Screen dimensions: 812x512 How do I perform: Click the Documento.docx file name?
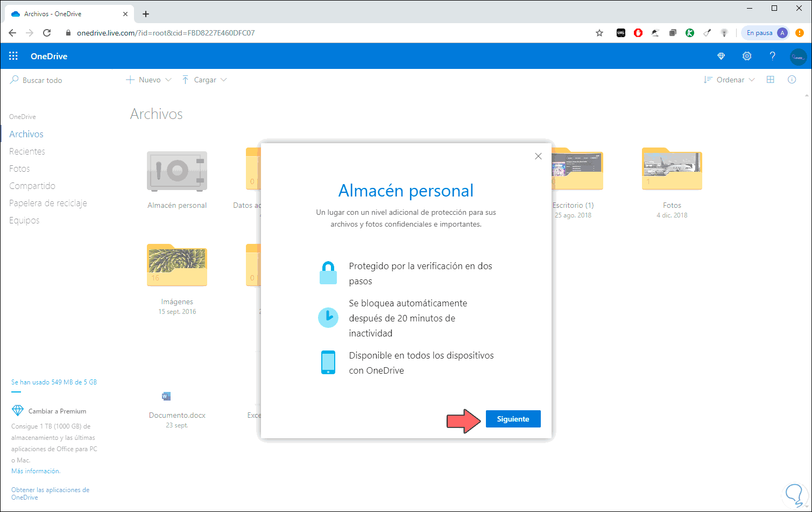(x=177, y=415)
